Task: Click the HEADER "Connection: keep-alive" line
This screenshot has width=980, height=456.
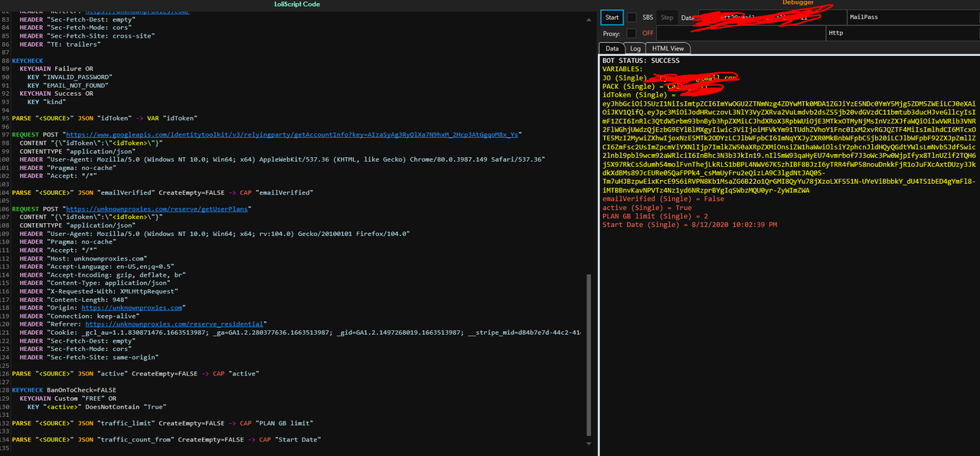Action: (x=80, y=316)
